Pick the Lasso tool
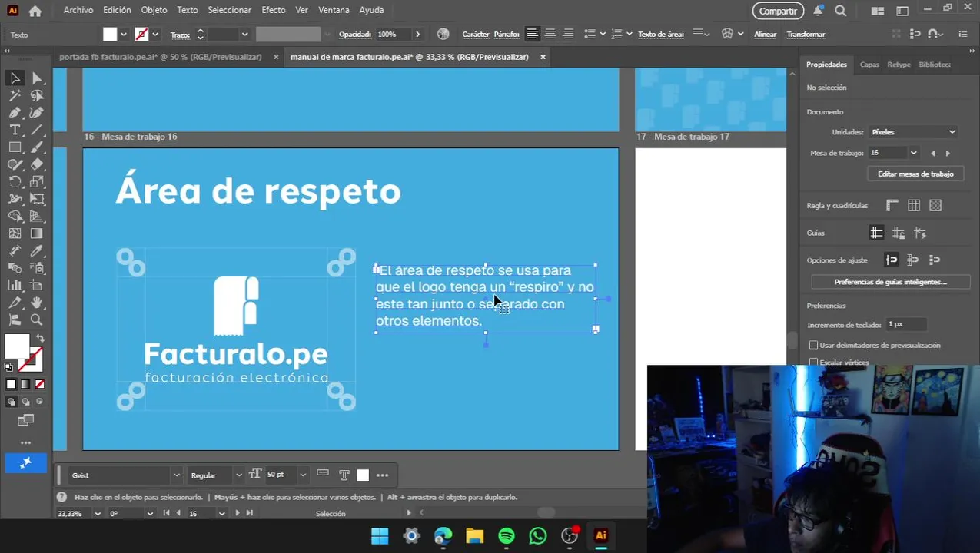This screenshot has width=980, height=553. (37, 96)
